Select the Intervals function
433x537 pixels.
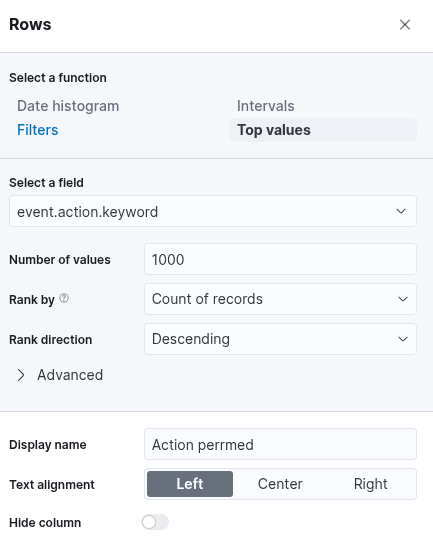(265, 106)
